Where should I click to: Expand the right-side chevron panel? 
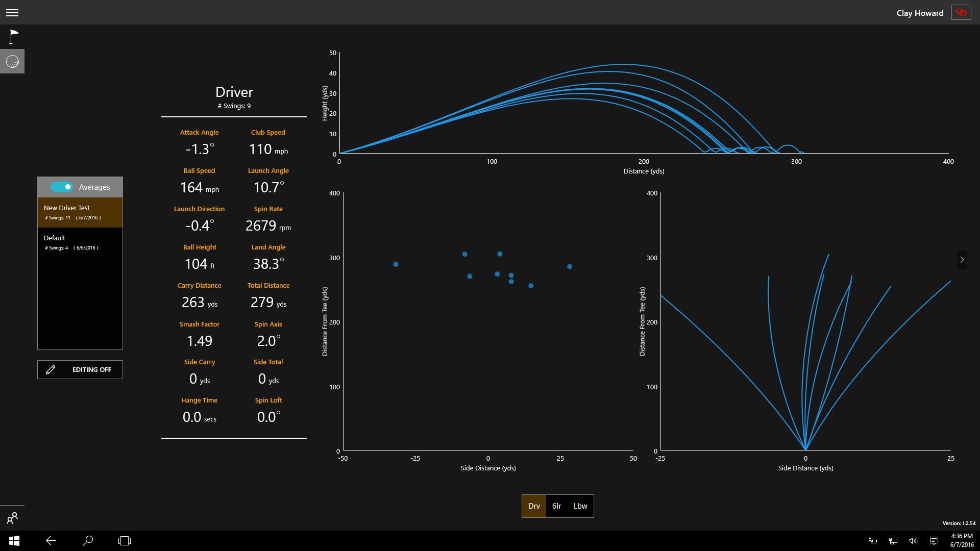pos(962,260)
